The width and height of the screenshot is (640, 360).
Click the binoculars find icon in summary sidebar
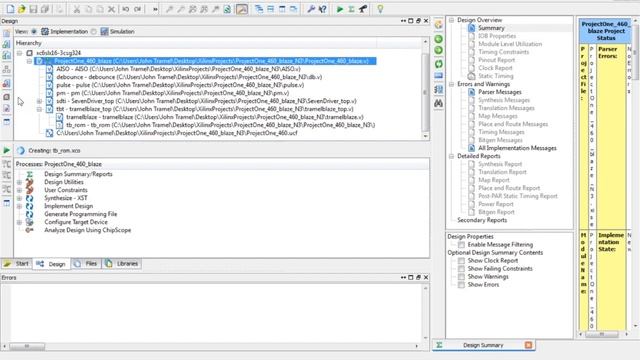[438, 103]
